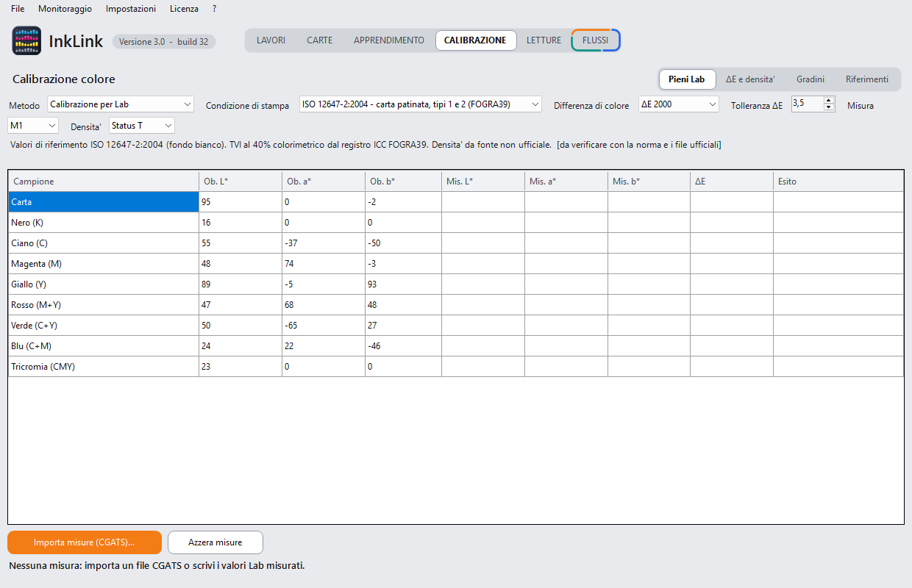Viewport: 912px width, 588px height.
Task: Show the Gradini view
Action: click(811, 79)
